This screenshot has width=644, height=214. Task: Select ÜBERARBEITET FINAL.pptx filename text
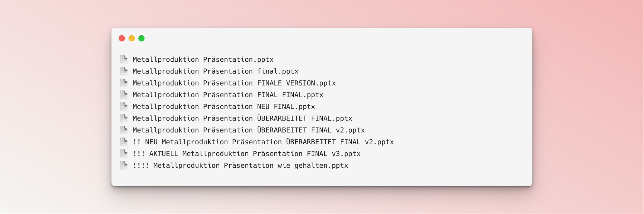242,118
